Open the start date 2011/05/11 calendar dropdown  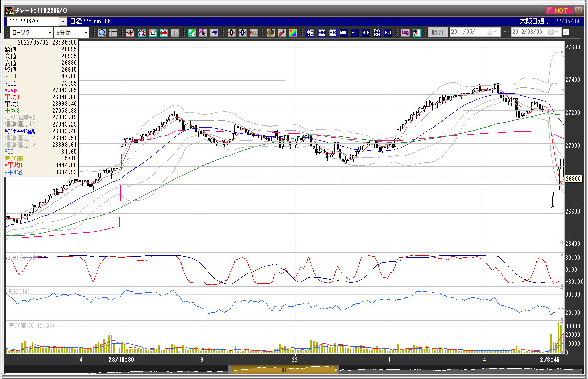(492, 32)
